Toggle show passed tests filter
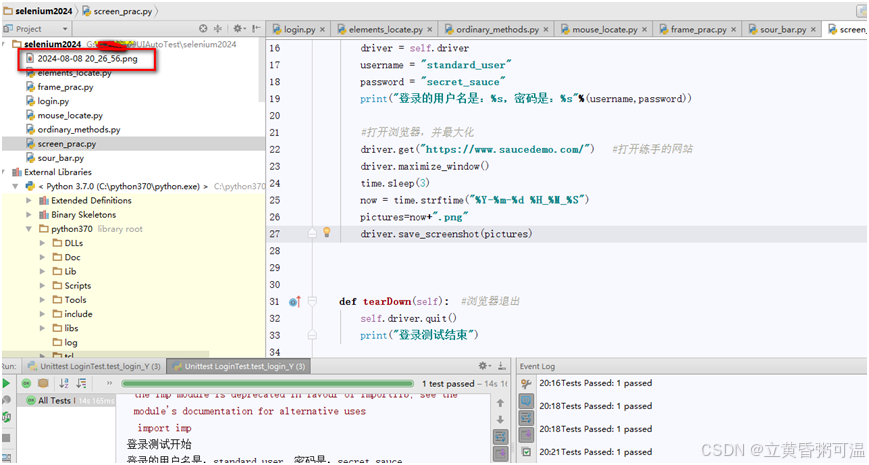 (x=26, y=384)
